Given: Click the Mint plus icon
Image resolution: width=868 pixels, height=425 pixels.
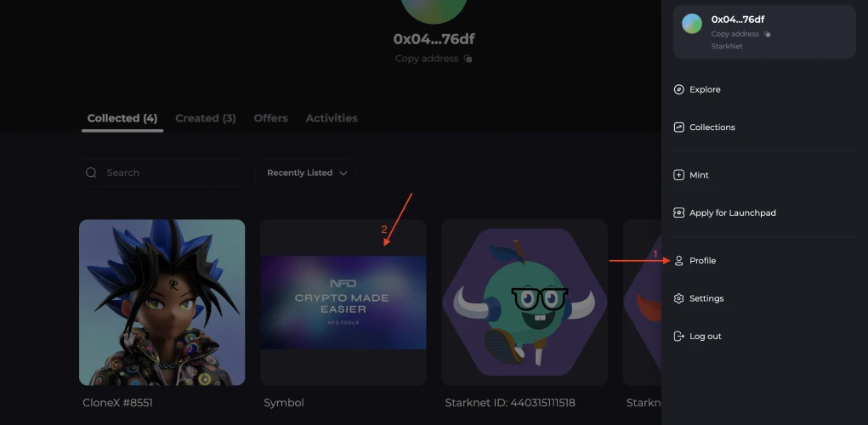Looking at the screenshot, I should click(x=678, y=175).
